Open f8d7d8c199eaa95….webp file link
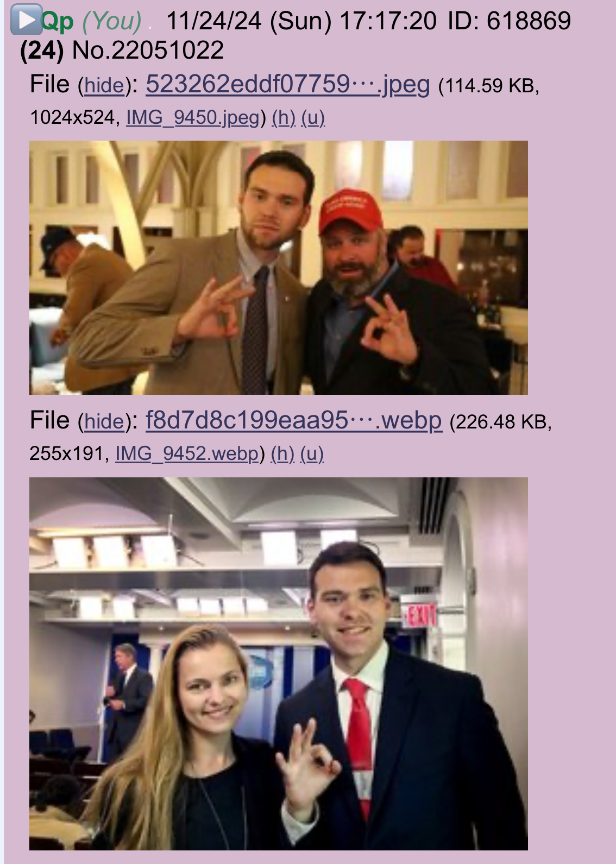Screen dimensions: 616x864 click(x=294, y=420)
